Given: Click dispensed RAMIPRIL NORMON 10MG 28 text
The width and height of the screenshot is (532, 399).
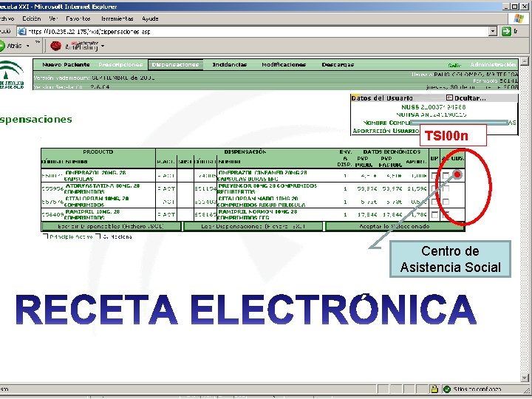Looking at the screenshot, I should point(257,212).
